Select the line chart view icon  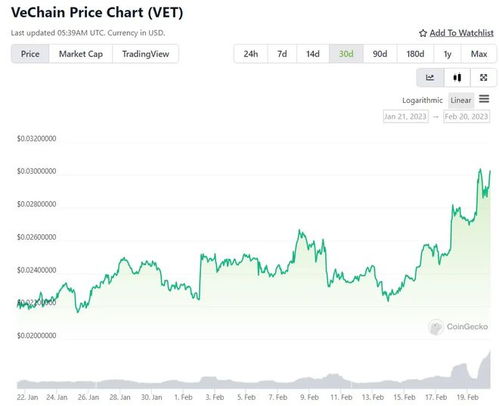(430, 78)
